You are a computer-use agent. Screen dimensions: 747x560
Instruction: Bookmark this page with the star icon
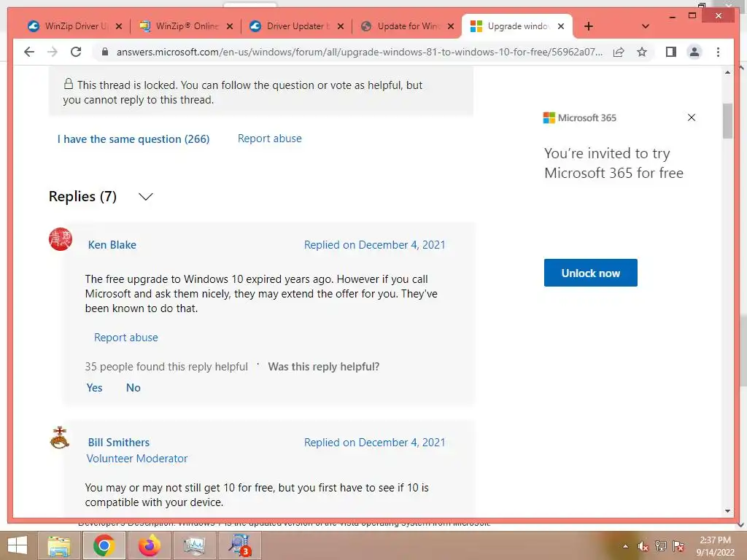(642, 52)
